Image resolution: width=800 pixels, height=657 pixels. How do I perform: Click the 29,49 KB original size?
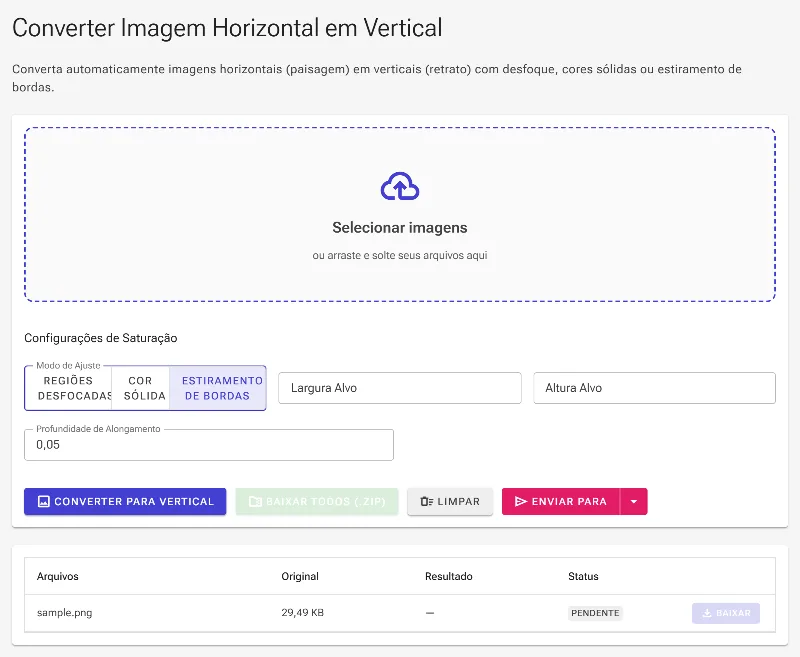point(303,613)
